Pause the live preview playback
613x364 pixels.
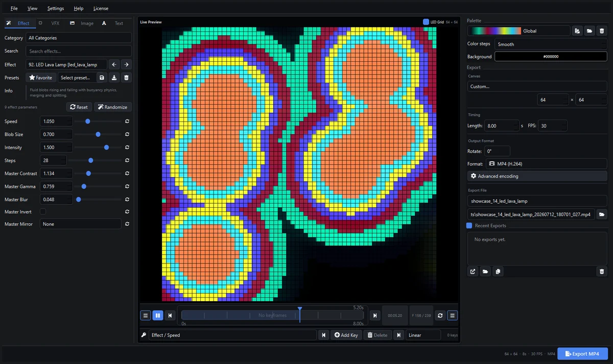158,316
